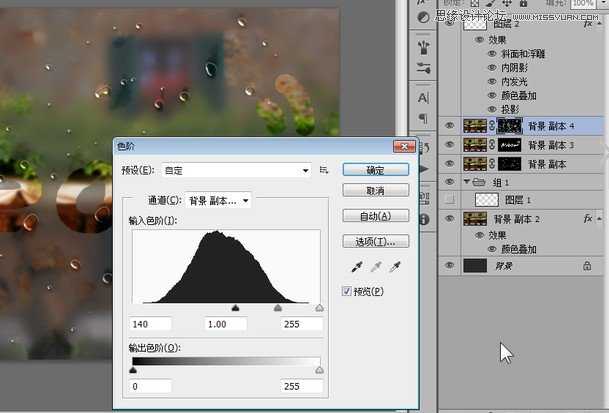Click the fx icon on 背景 副本 2 layer
This screenshot has height=413, width=609.
(588, 218)
